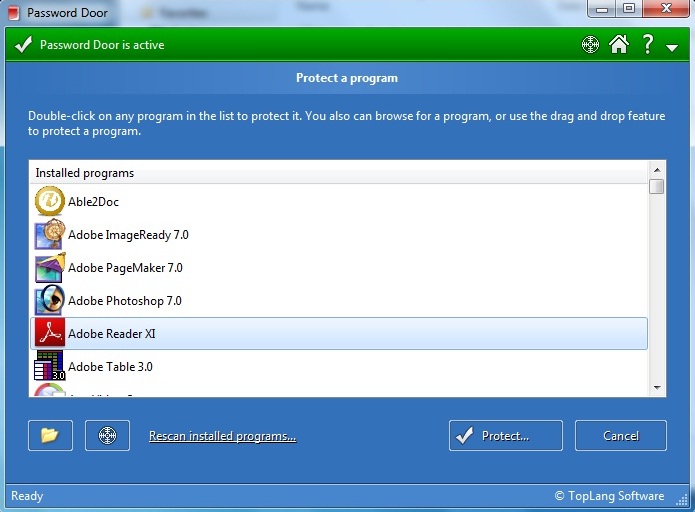695x512 pixels.
Task: Maximize the Password Door window
Action: click(x=629, y=8)
